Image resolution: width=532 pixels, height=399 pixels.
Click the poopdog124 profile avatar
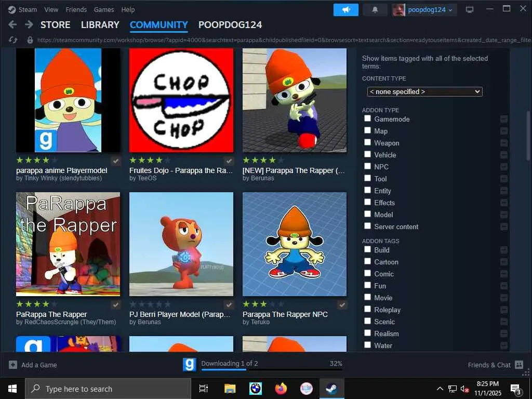[398, 10]
